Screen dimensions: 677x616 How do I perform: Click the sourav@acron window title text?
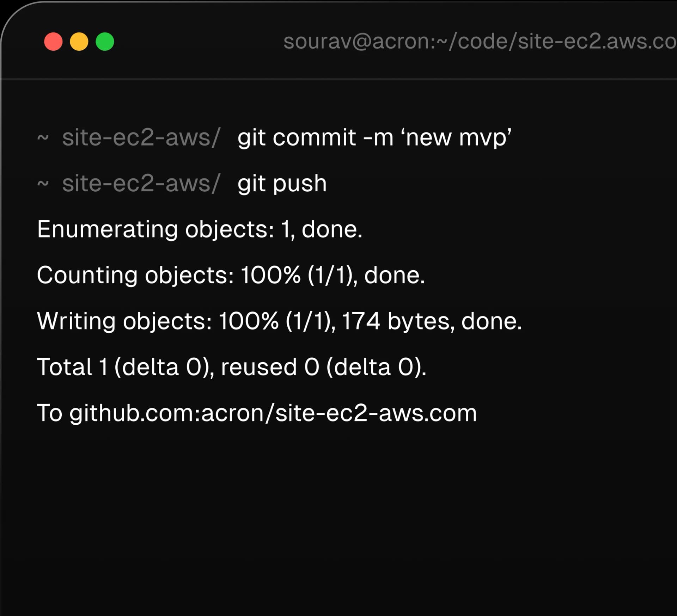point(480,42)
